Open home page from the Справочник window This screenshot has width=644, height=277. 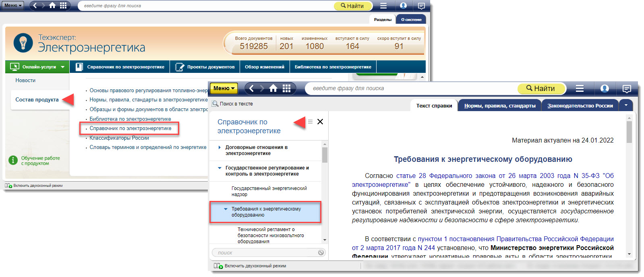273,88
